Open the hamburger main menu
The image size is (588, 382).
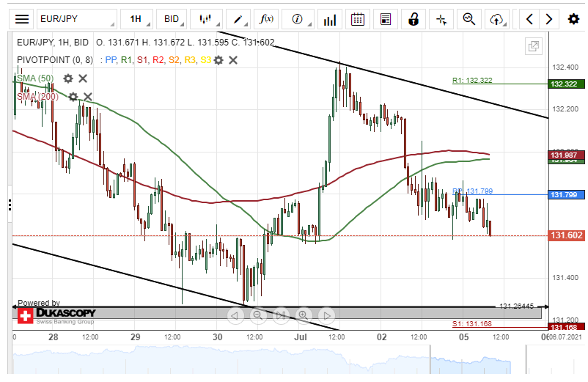pos(23,19)
